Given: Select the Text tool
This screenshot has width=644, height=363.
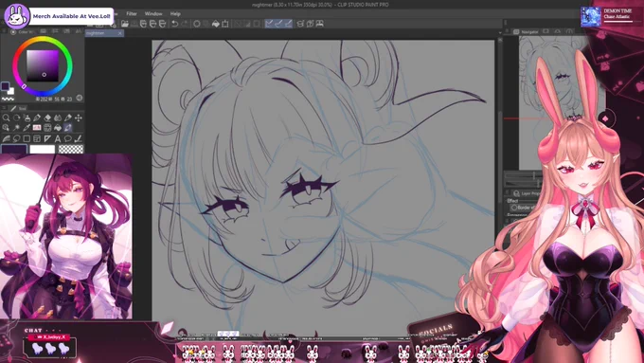Looking at the screenshot, I should coord(58,138).
